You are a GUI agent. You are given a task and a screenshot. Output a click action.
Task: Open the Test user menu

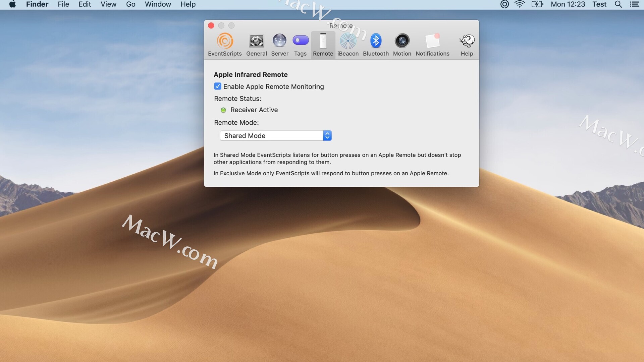point(599,4)
